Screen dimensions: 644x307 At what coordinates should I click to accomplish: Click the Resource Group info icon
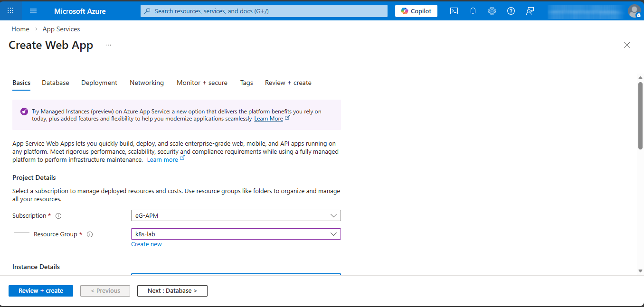90,234
